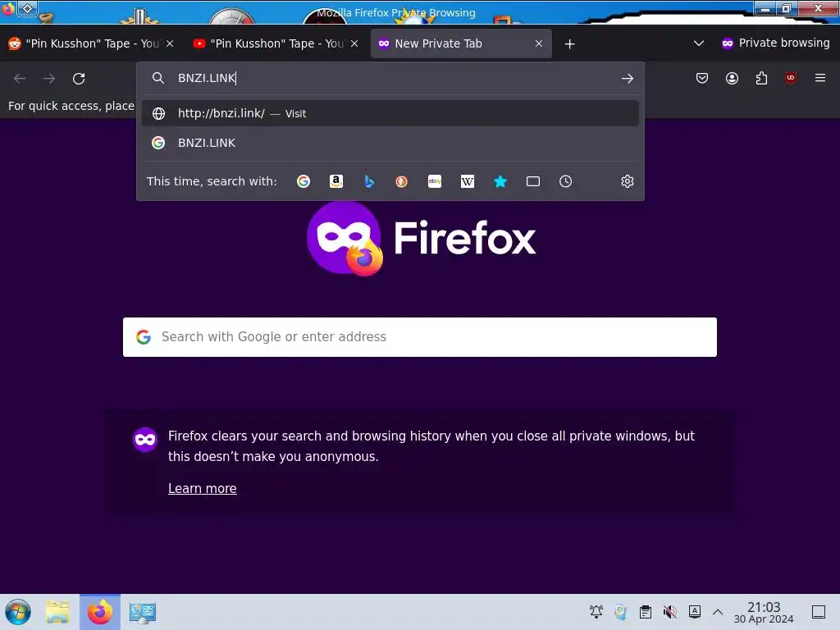Image resolution: width=840 pixels, height=630 pixels.
Task: Reload the current page
Action: (x=79, y=79)
